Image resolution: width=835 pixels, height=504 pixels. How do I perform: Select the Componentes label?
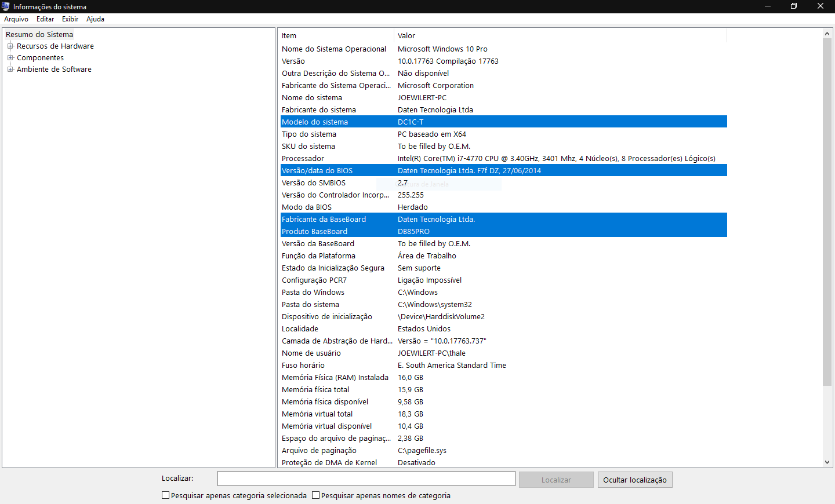tap(41, 58)
